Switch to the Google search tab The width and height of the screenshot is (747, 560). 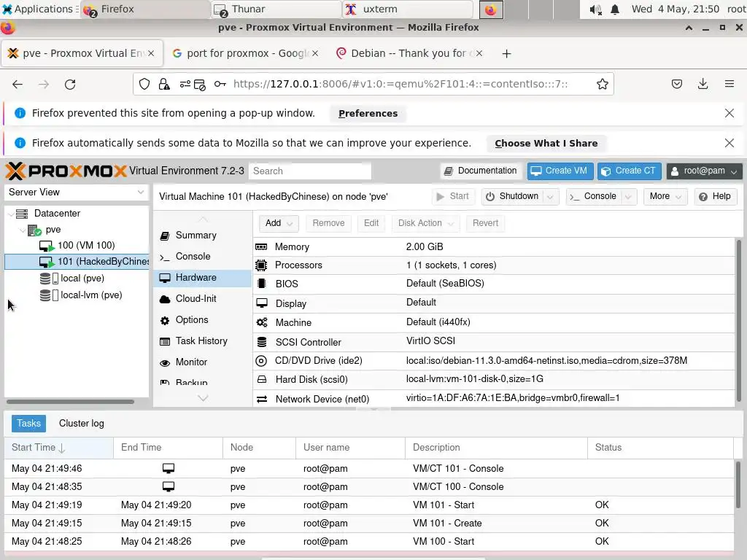coord(244,53)
